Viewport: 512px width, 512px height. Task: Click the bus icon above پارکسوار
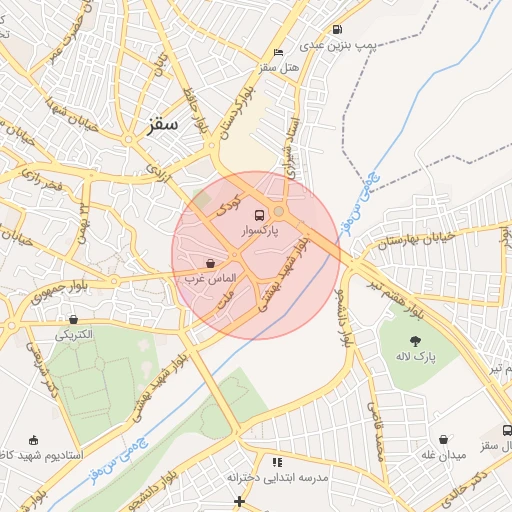[260, 215]
